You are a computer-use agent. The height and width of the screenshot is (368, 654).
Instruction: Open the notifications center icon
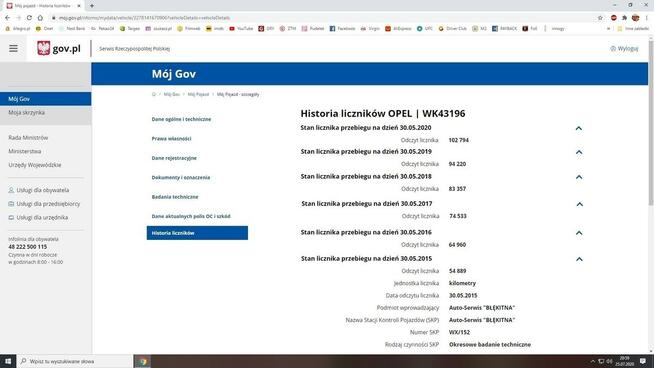pyautogui.click(x=643, y=361)
